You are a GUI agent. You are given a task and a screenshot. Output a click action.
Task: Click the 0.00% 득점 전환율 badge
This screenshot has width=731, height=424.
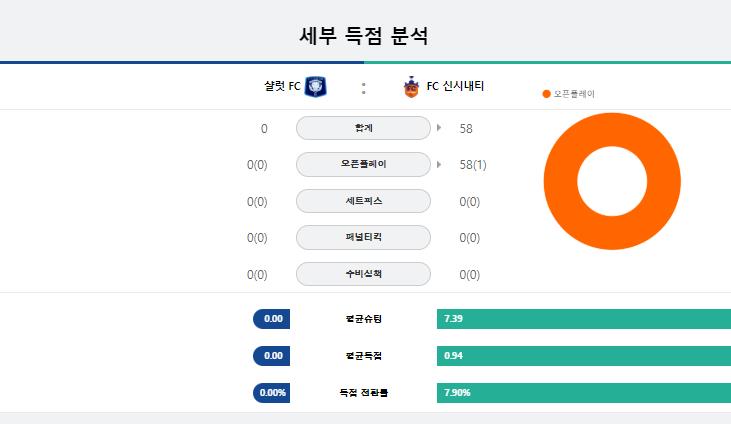pos(271,393)
